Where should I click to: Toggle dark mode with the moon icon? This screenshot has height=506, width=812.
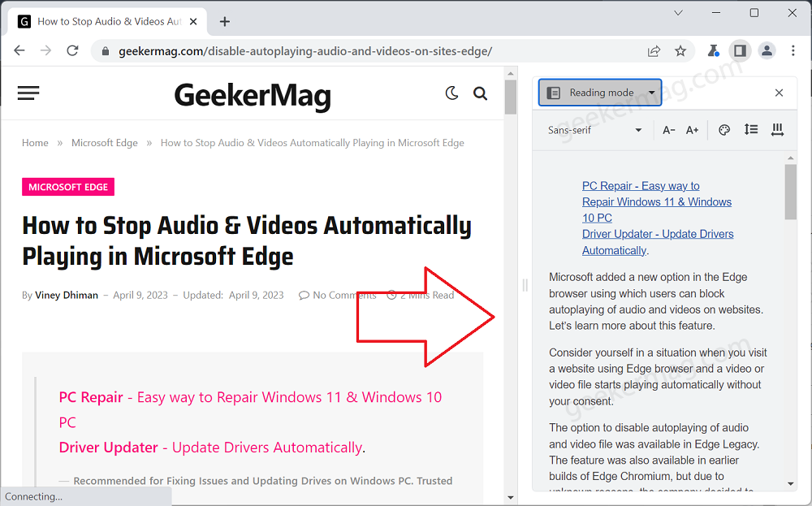(x=452, y=93)
